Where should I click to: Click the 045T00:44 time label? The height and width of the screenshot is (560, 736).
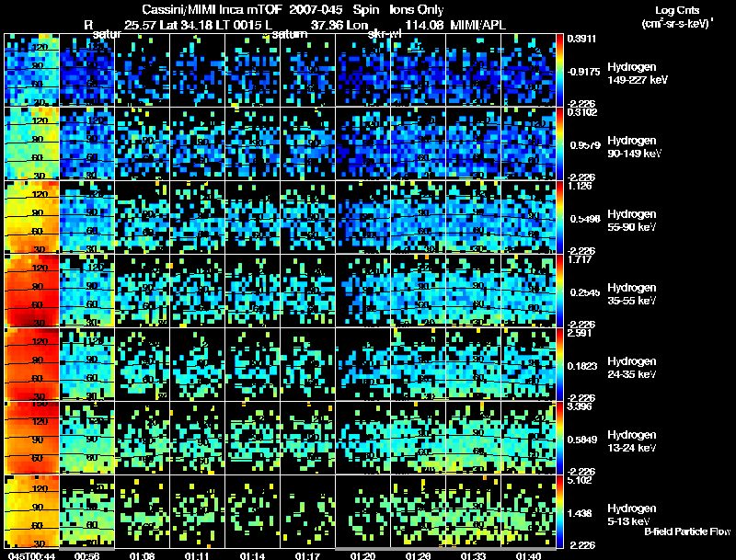click(x=32, y=555)
